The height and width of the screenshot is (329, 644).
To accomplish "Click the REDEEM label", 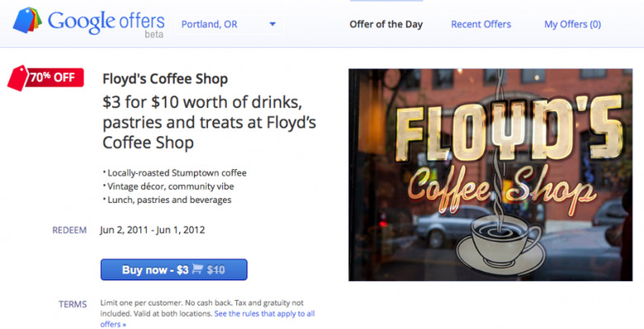I will (x=69, y=230).
